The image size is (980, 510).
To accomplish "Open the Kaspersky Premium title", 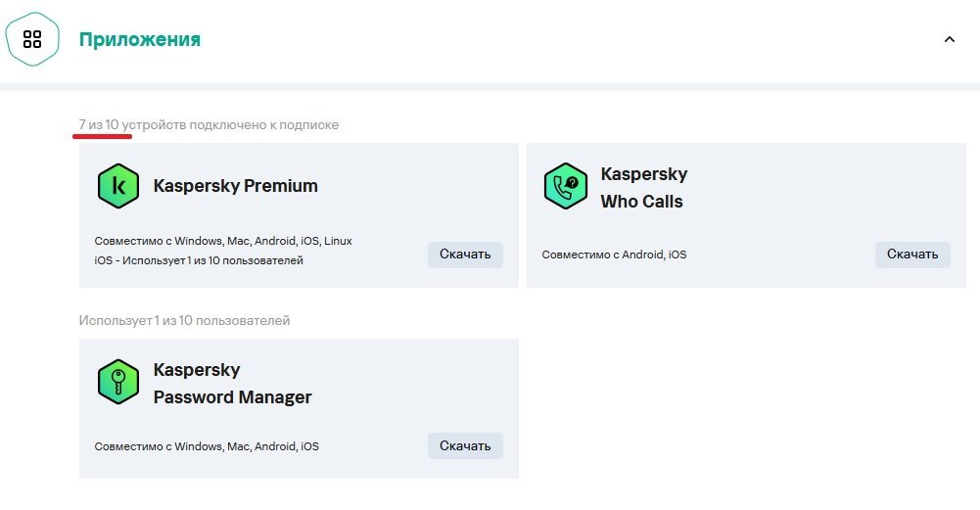I will tap(236, 186).
